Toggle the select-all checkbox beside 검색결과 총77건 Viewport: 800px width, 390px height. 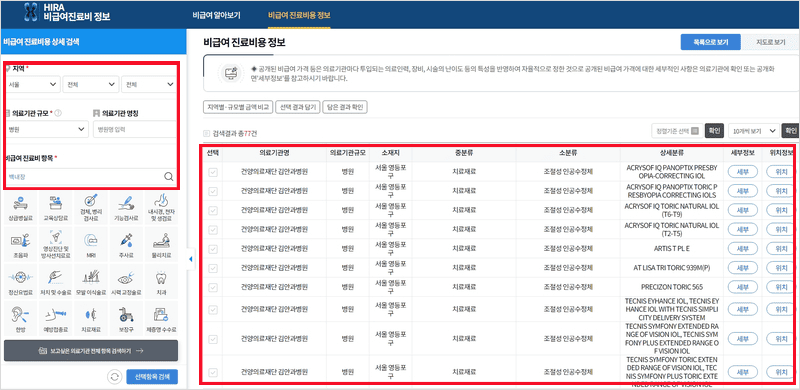207,133
